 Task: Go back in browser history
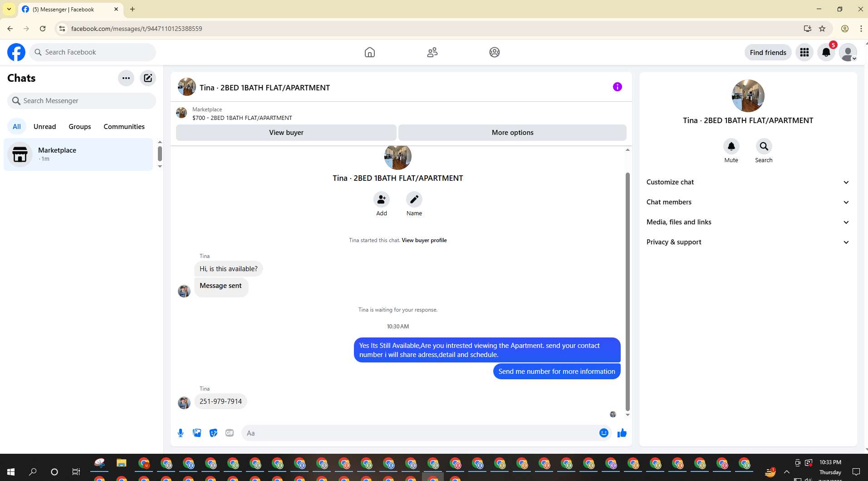(x=10, y=29)
